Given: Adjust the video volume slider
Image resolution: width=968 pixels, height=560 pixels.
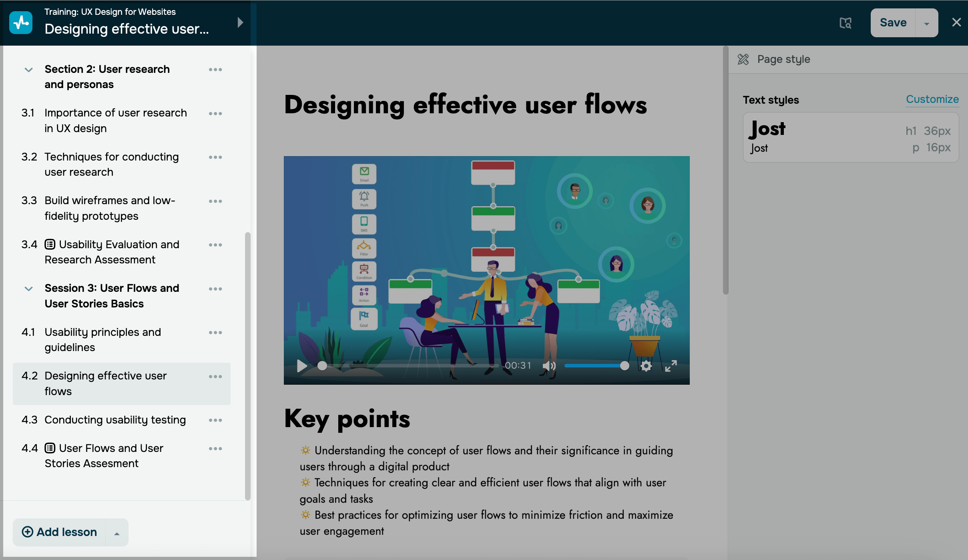Looking at the screenshot, I should click(594, 365).
